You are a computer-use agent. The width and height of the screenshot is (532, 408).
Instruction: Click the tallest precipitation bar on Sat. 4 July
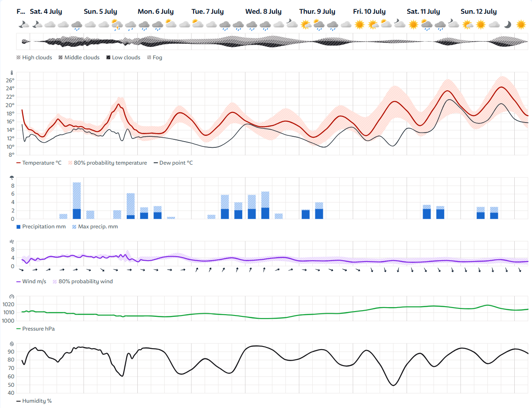pos(77,200)
